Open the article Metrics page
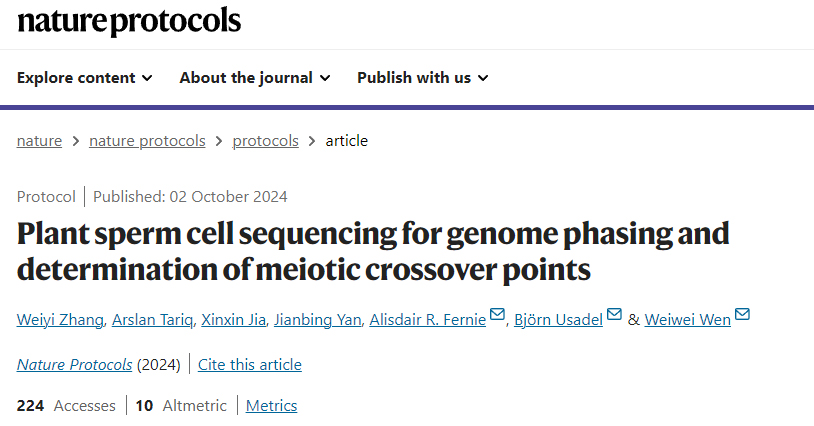The height and width of the screenshot is (426, 814). 271,406
